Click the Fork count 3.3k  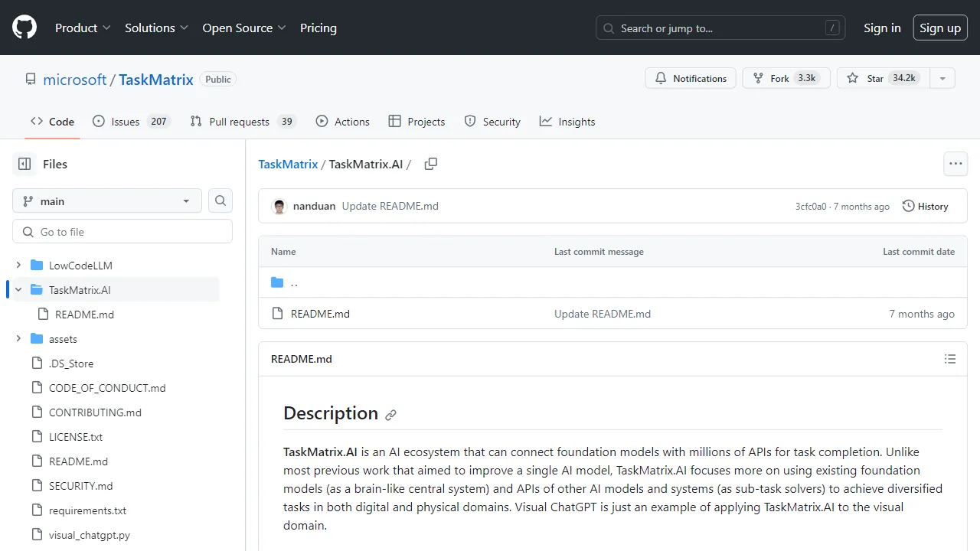(x=806, y=78)
